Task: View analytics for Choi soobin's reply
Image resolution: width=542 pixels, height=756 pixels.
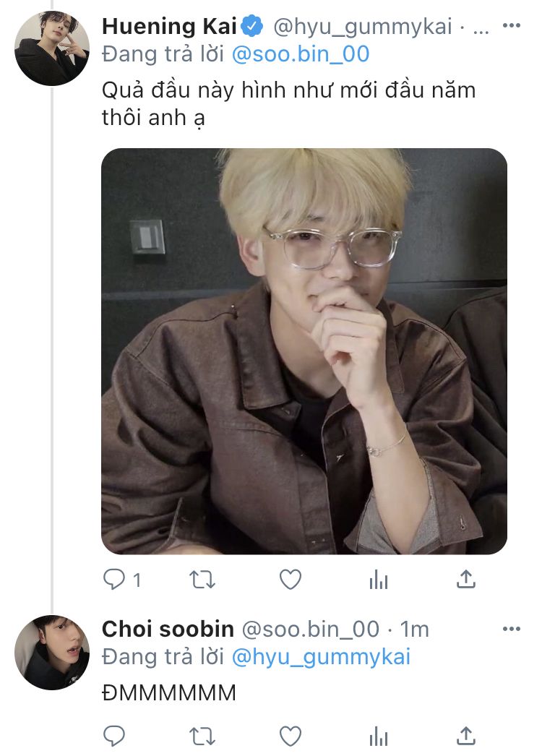Action: (379, 736)
